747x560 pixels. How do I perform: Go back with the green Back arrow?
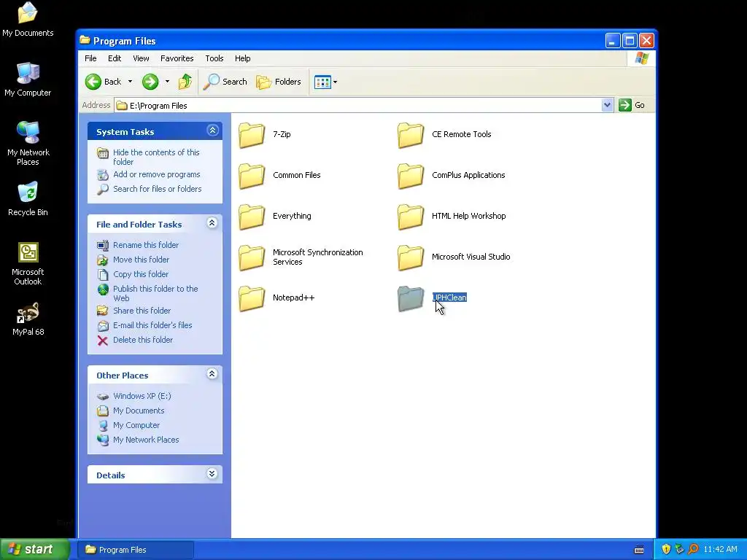(93, 82)
